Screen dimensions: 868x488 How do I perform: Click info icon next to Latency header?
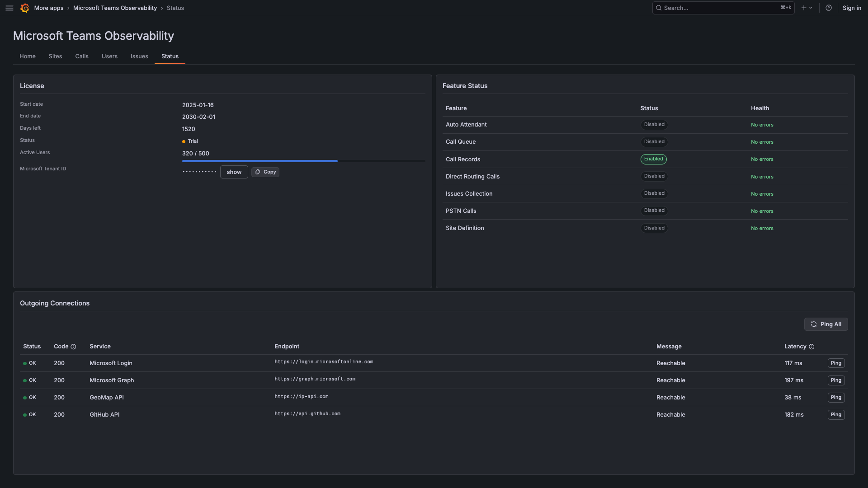click(x=811, y=347)
